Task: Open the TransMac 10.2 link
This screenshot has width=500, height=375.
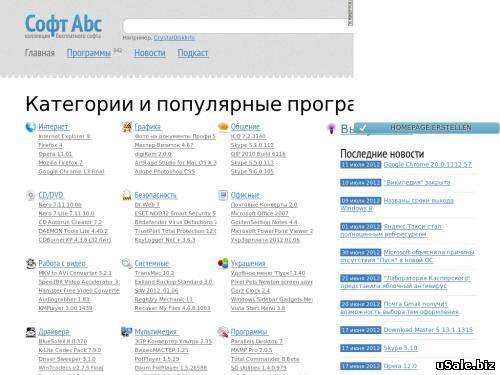Action: point(154,273)
